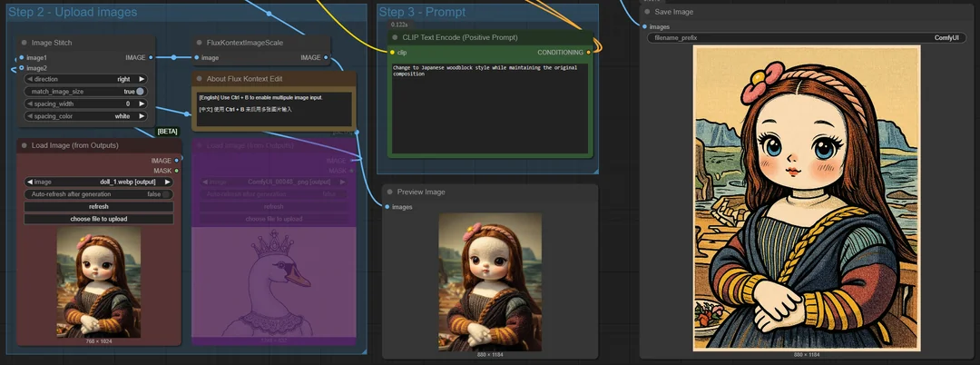This screenshot has width=980, height=365.
Task: Collapse the Image Stitch node using its title dot
Action: [x=24, y=43]
